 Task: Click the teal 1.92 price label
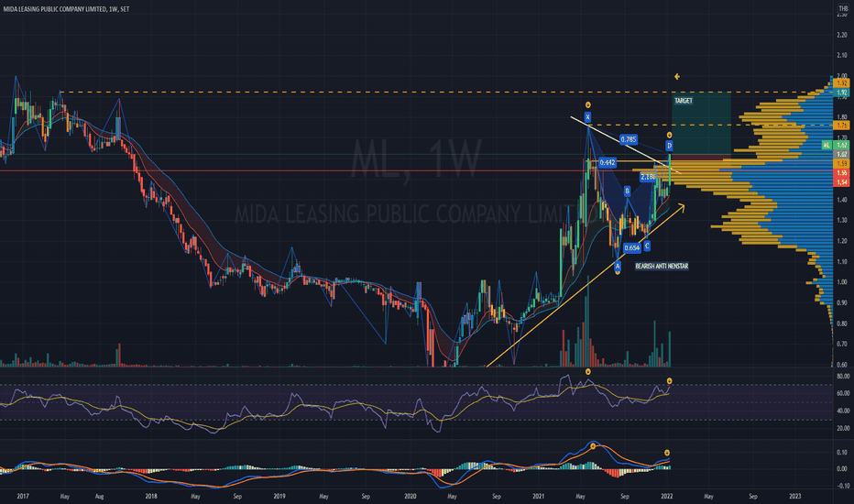tap(843, 93)
